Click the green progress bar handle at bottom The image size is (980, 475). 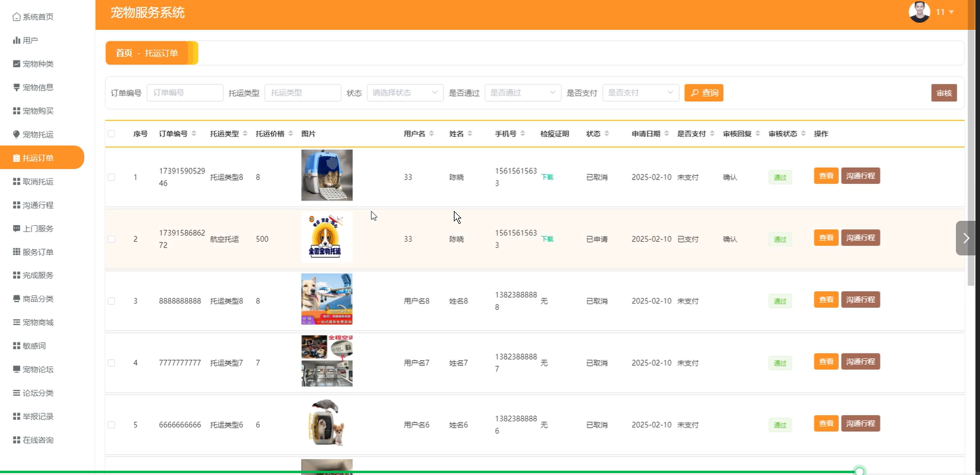click(860, 471)
